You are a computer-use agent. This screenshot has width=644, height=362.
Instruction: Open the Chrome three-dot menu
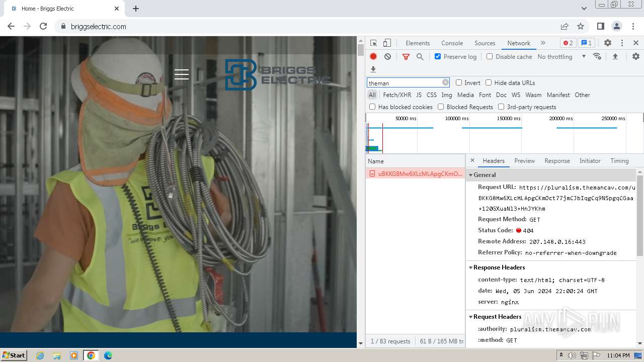tap(633, 26)
